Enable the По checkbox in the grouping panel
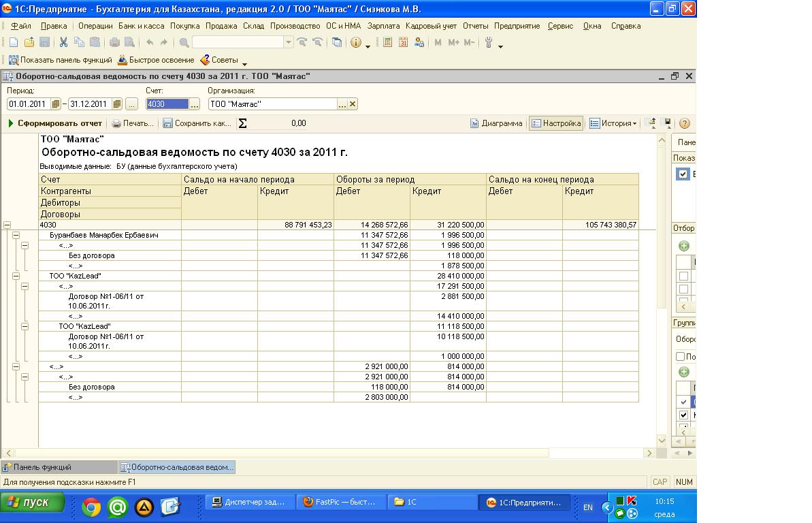The height and width of the screenshot is (523, 812). 680,356
